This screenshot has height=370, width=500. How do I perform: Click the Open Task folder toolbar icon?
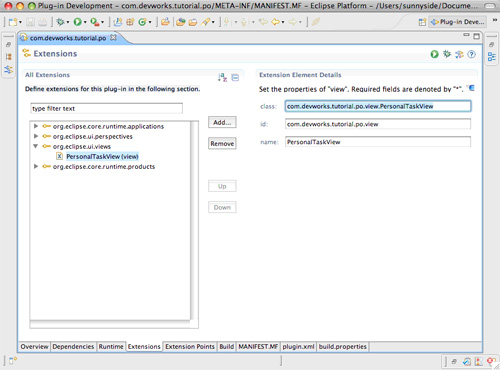pyautogui.click(x=193, y=22)
